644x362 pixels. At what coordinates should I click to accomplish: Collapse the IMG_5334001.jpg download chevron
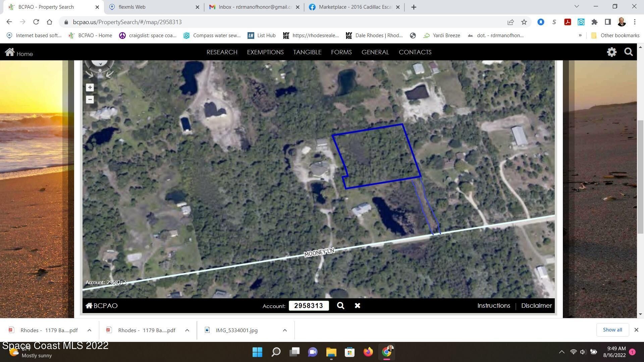click(285, 330)
